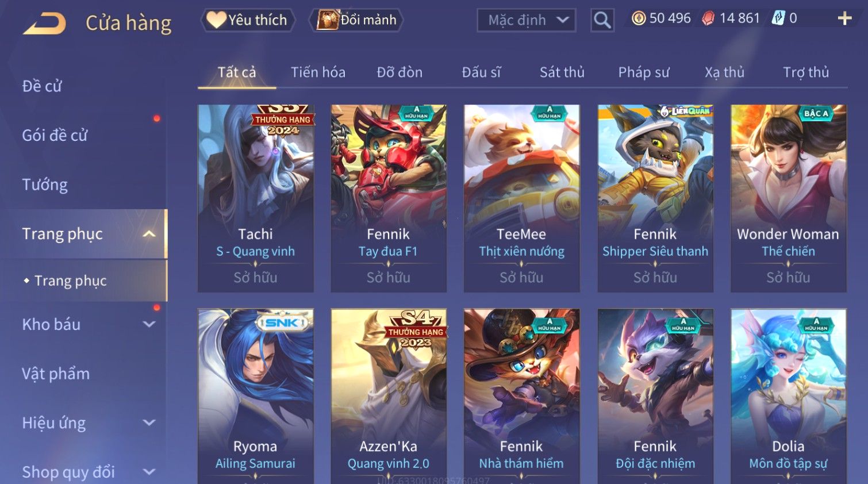Expand the Kho báu sidebar section
The height and width of the screenshot is (484, 868).
pos(149,324)
